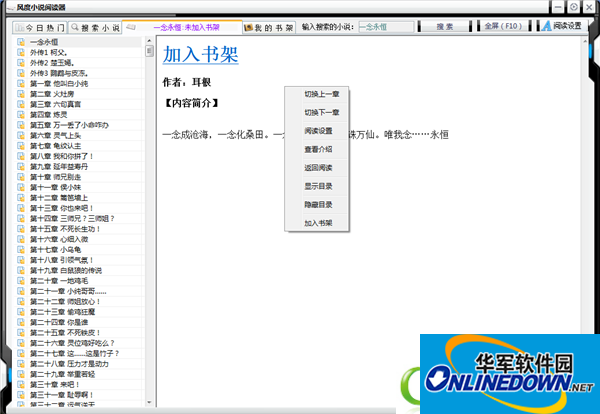
Task: Choose 查看介绍 in the context menu
Action: 317,149
